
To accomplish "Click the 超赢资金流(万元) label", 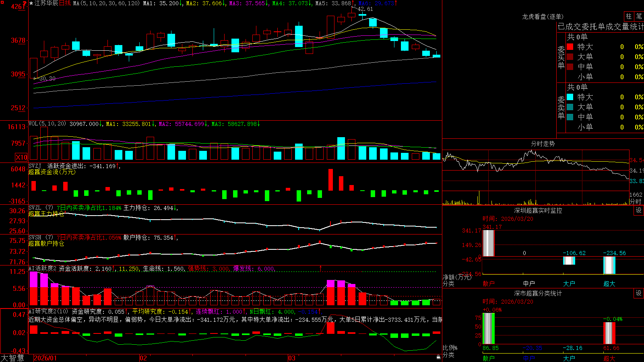I will [52, 172].
